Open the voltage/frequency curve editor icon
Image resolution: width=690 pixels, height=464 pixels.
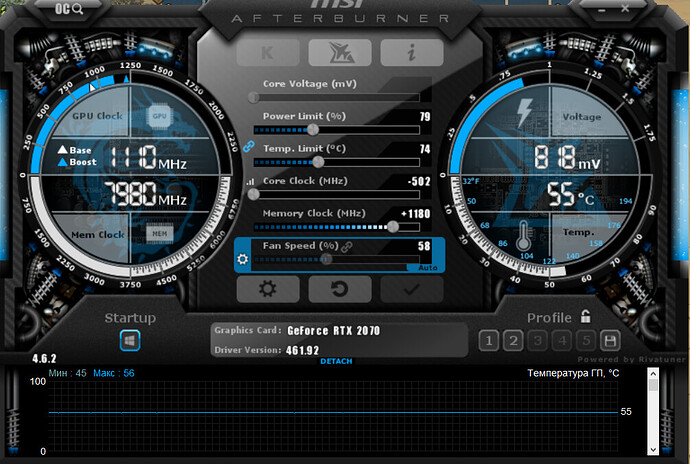pyautogui.click(x=251, y=181)
